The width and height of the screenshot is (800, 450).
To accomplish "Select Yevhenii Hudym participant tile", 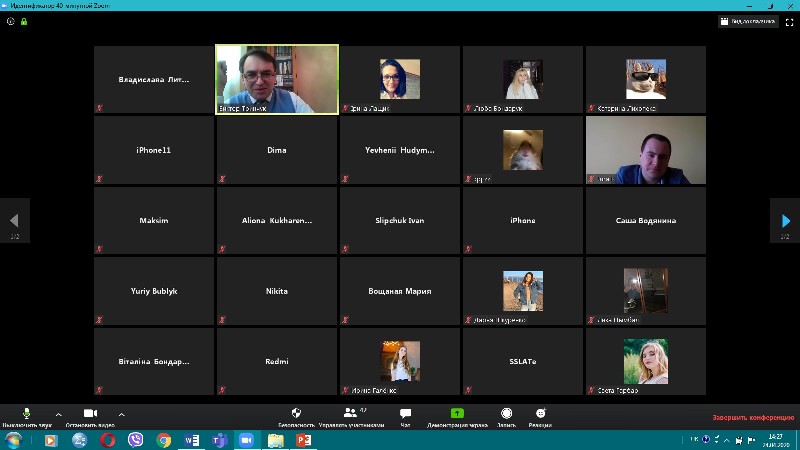I will [x=400, y=150].
